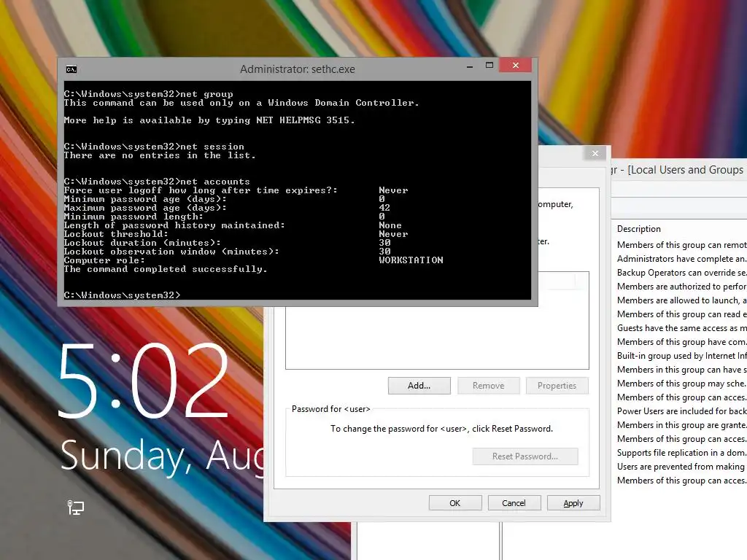Screen dimensions: 747x560
Task: Select row 'Members are authorized to perfor...'
Action: pos(681,286)
